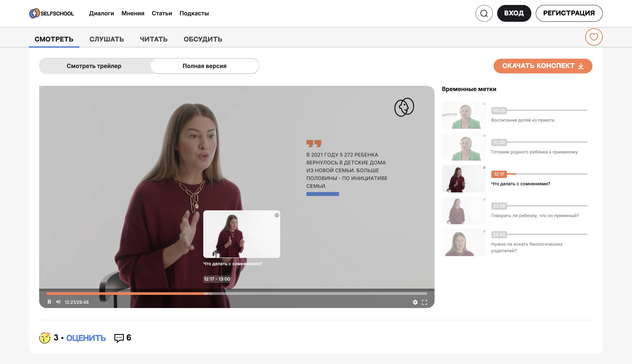Open the ОБСУДИТЬ section
This screenshot has height=364, width=632.
point(203,39)
